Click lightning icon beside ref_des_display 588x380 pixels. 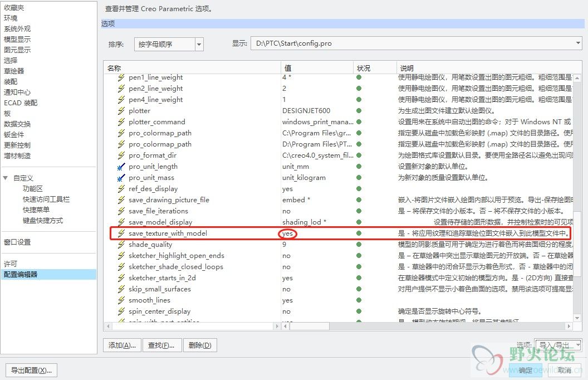[121, 189]
